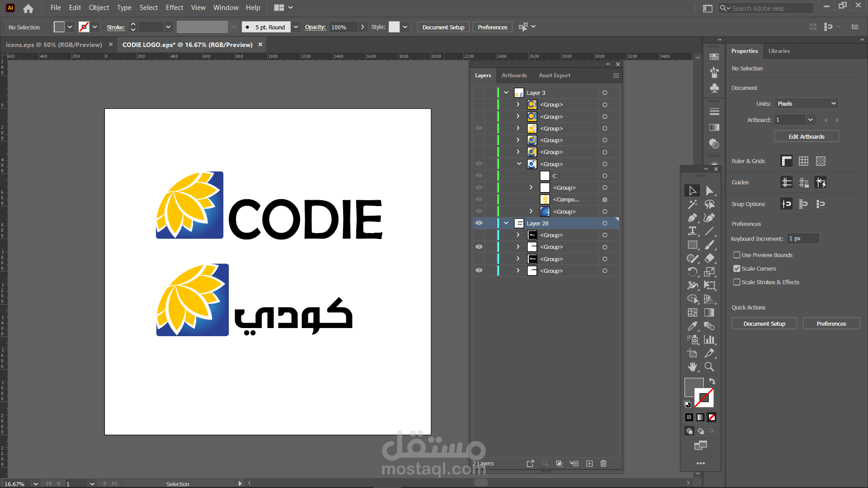This screenshot has height=488, width=868.
Task: Toggle visibility of last Group in Layer 28
Action: click(x=479, y=271)
